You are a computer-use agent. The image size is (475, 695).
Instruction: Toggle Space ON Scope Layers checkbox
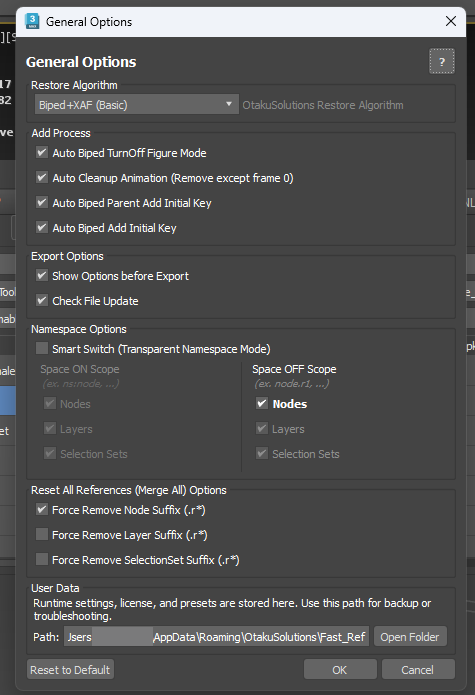click(50, 428)
